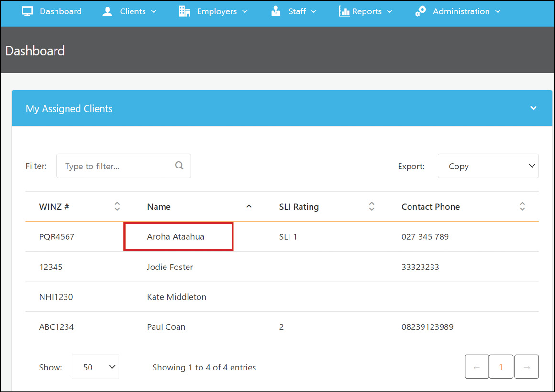Click the next page arrow button

click(526, 366)
